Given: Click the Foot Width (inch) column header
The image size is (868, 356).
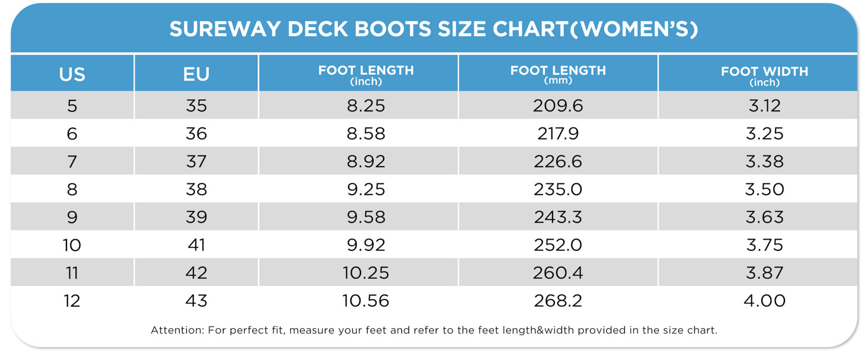Looking at the screenshot, I should coord(764,75).
